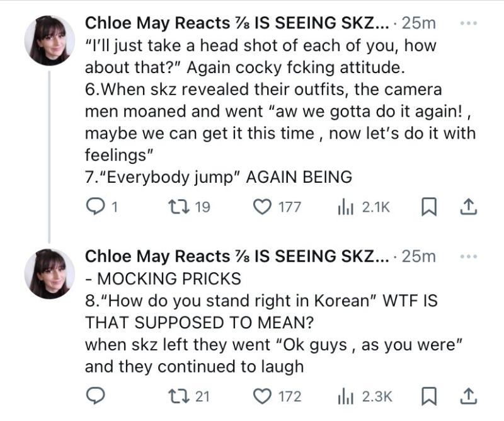
Task: Open first tweet's 25m timestamp
Action: (418, 23)
